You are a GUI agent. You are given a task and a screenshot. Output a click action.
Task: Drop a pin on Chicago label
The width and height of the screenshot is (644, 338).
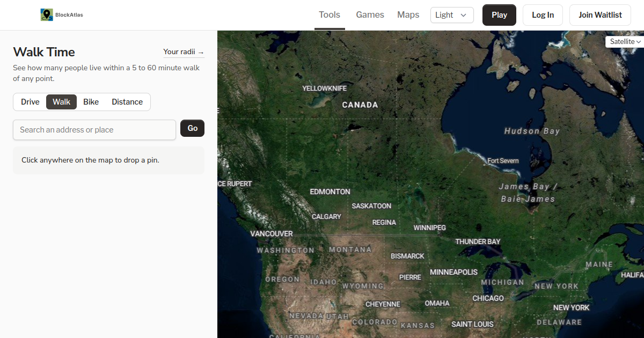click(488, 298)
